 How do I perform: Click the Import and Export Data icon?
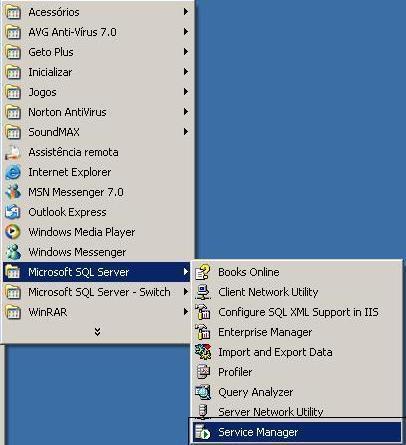point(203,352)
